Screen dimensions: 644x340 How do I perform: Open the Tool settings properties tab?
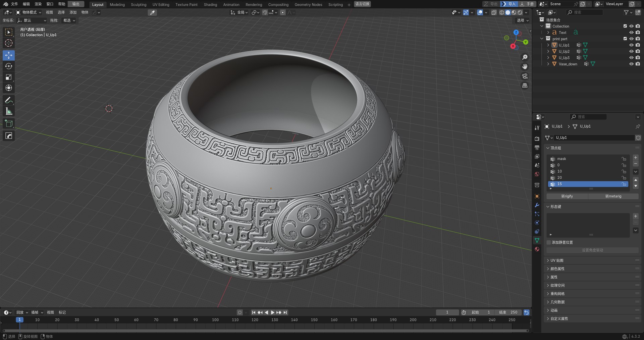pos(537,128)
